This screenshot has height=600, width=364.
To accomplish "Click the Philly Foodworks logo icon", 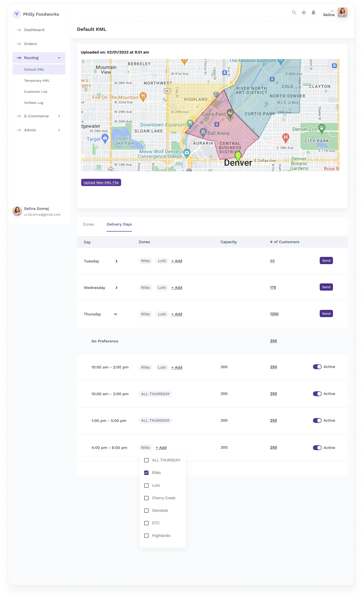I will tap(17, 14).
